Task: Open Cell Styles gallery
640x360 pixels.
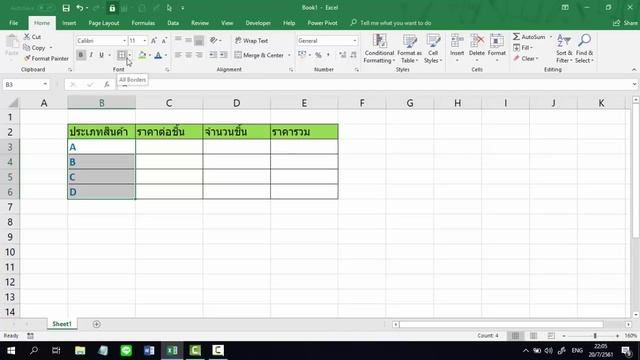Action: [433, 49]
